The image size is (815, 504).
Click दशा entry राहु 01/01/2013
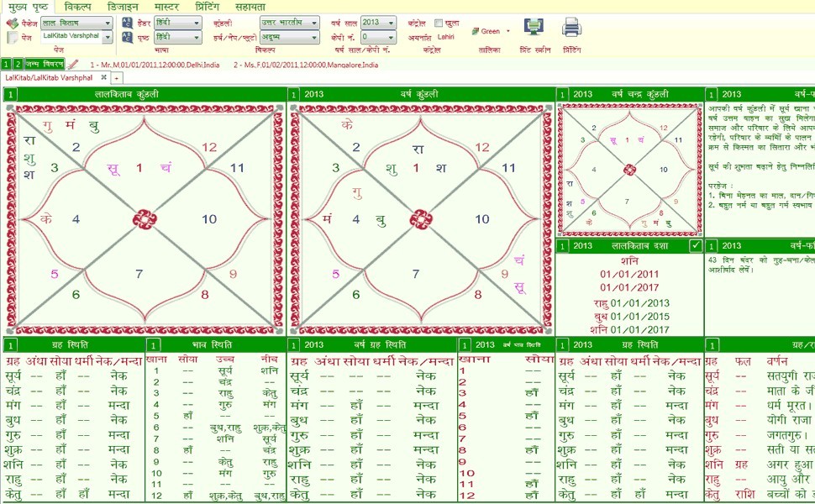pyautogui.click(x=631, y=303)
